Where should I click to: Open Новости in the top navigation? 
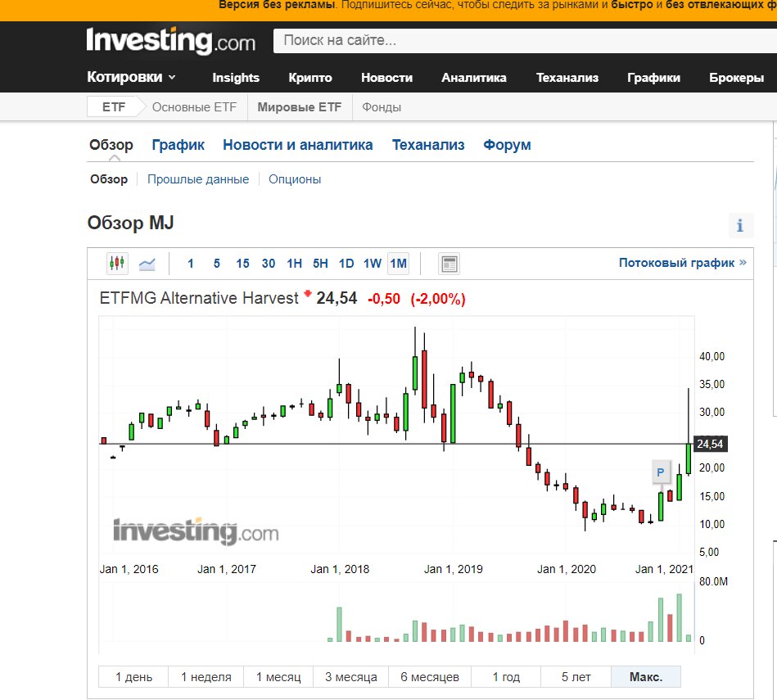pos(386,78)
